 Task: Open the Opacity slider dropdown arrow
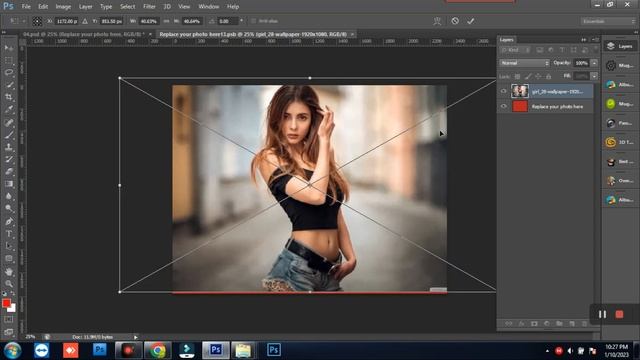coord(594,63)
